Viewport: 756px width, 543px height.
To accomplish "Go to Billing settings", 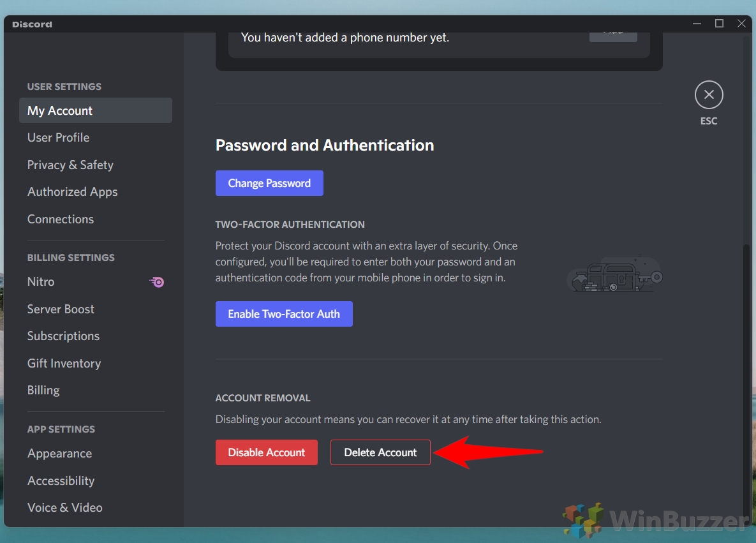I will tap(43, 390).
